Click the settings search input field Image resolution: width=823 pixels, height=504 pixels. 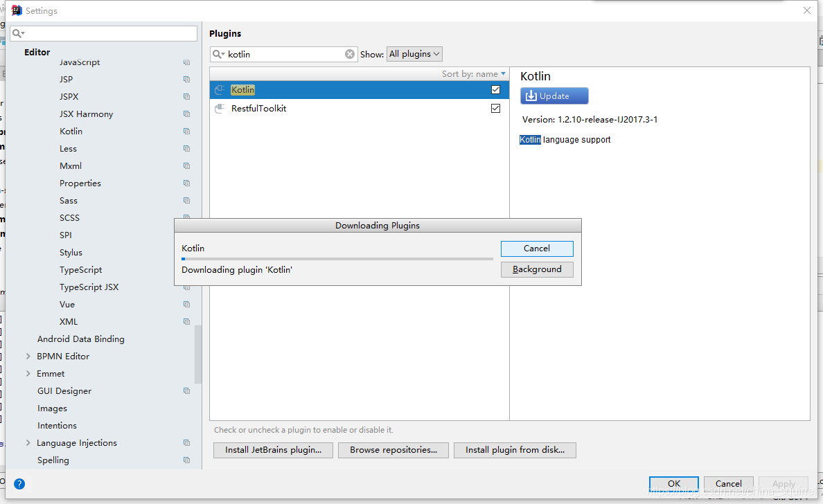pos(103,33)
